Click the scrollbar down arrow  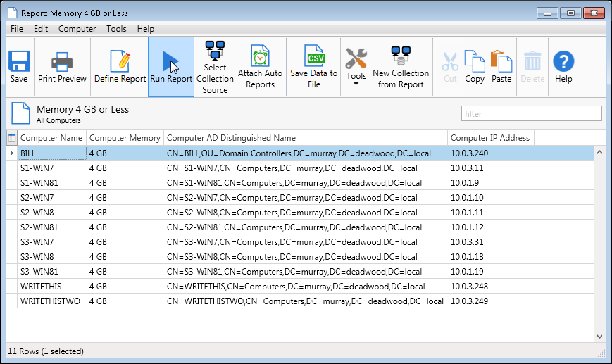coord(599,337)
